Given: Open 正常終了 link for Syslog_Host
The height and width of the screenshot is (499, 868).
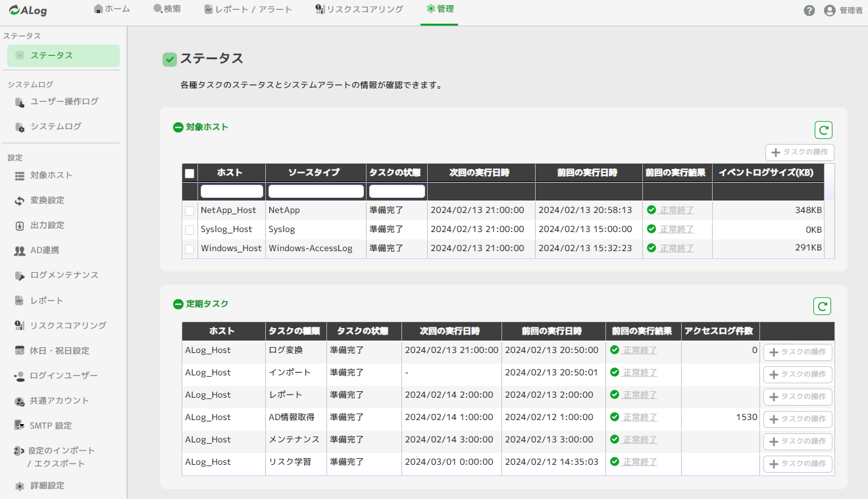Looking at the screenshot, I should point(677,229).
